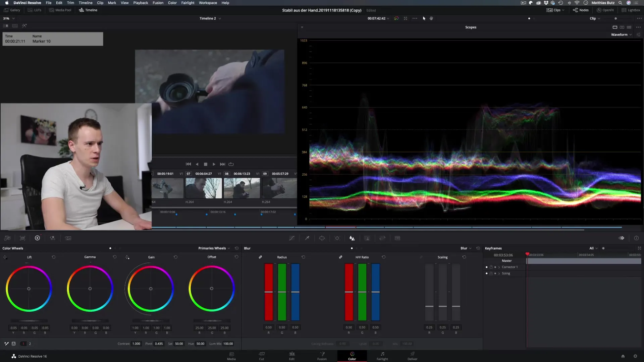This screenshot has width=644, height=362.
Task: Toggle H/V Ratio channel link
Action: pyautogui.click(x=340, y=257)
